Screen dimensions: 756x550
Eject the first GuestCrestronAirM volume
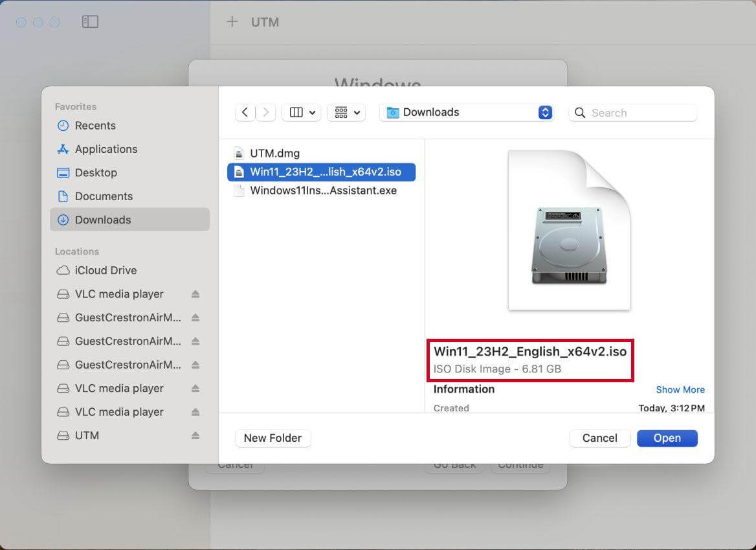click(x=195, y=318)
